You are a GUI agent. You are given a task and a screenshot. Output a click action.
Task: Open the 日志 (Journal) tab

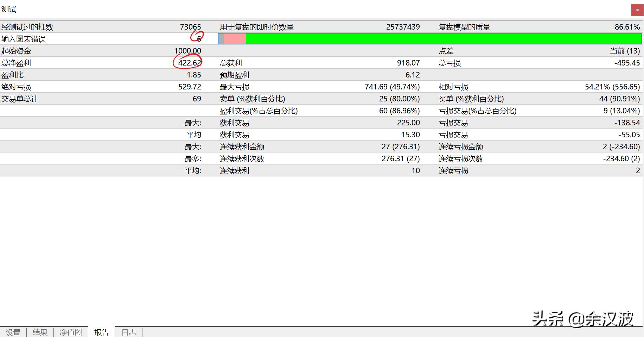coord(128,332)
